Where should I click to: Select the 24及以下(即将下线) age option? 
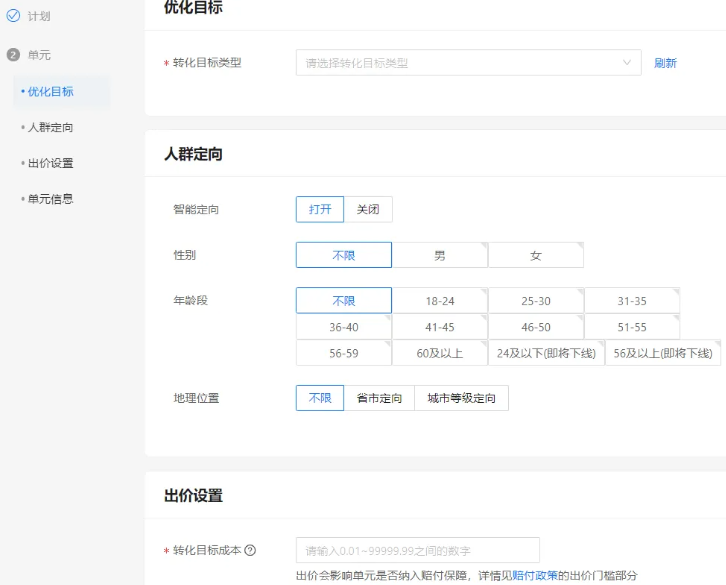pyautogui.click(x=546, y=353)
